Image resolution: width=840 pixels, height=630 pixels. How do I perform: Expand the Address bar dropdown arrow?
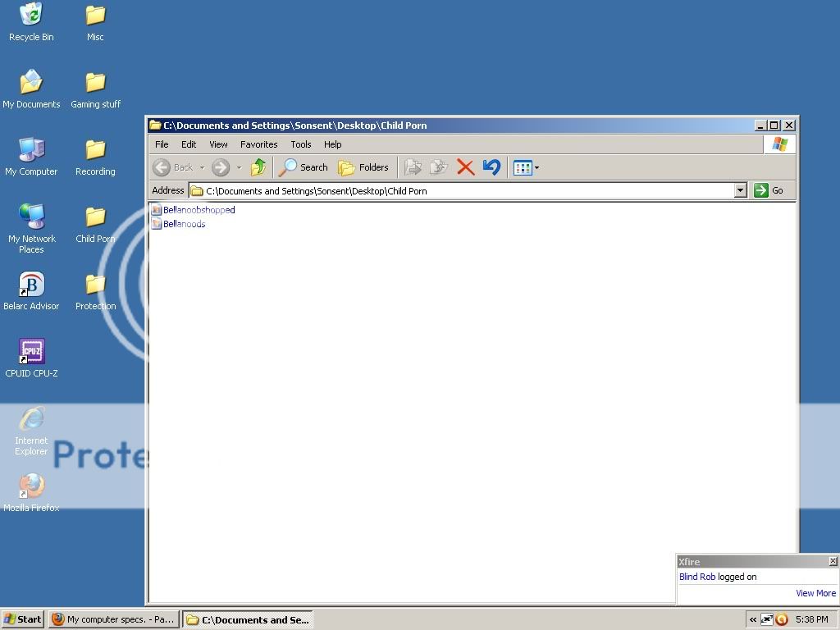[x=740, y=190]
